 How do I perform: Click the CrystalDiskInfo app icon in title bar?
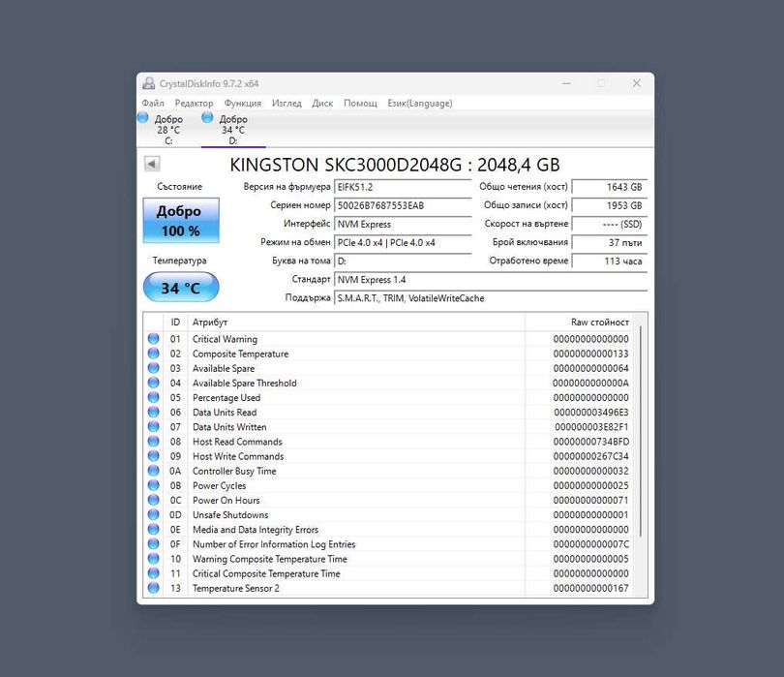(x=148, y=83)
